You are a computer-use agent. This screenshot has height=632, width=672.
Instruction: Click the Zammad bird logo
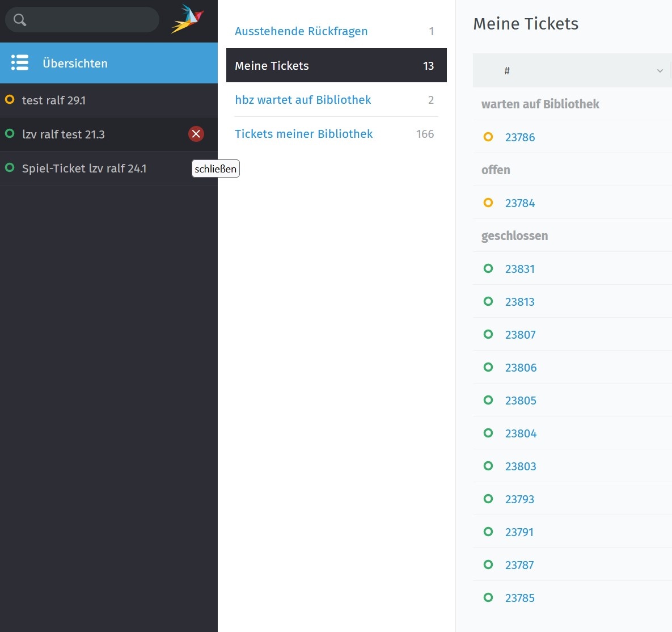pyautogui.click(x=187, y=19)
